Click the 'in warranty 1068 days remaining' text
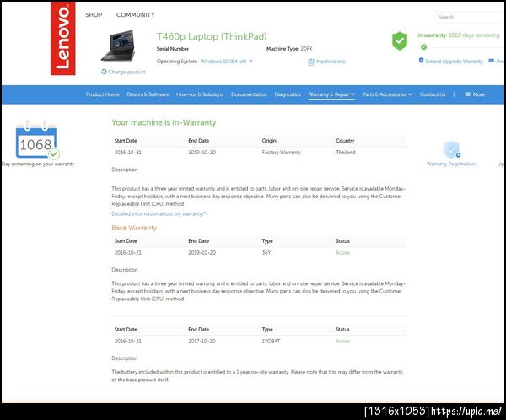This screenshot has width=506, height=420. (458, 35)
